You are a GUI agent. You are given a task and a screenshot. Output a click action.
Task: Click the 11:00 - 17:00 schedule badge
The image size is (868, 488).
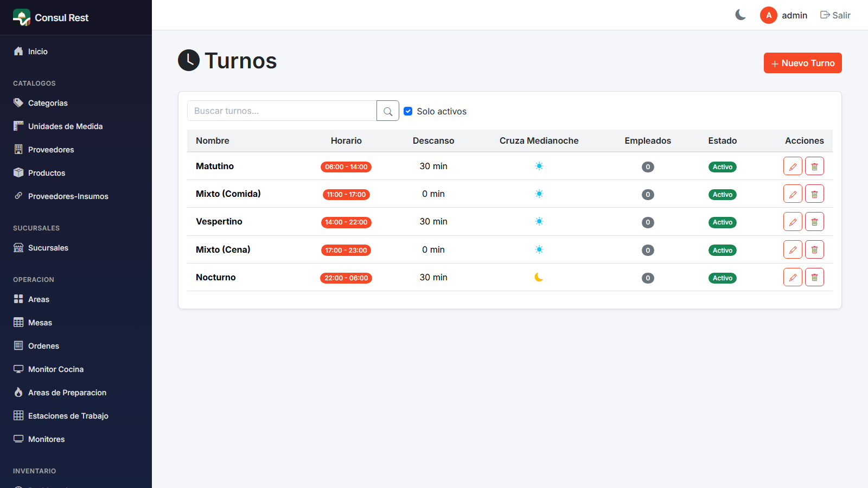346,195
